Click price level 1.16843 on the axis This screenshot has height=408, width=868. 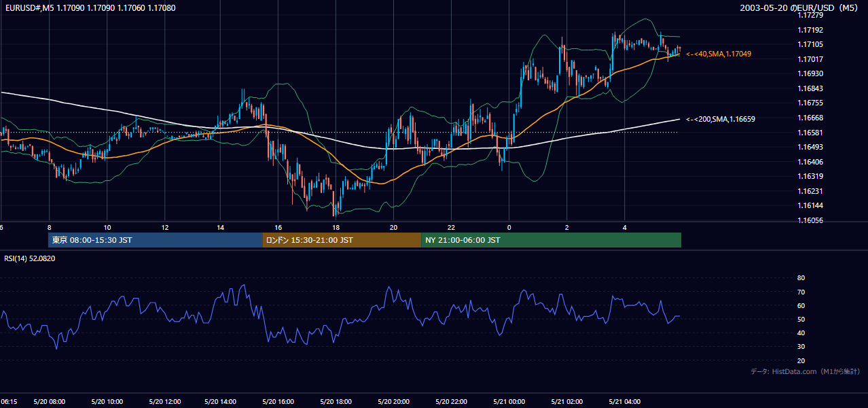812,88
